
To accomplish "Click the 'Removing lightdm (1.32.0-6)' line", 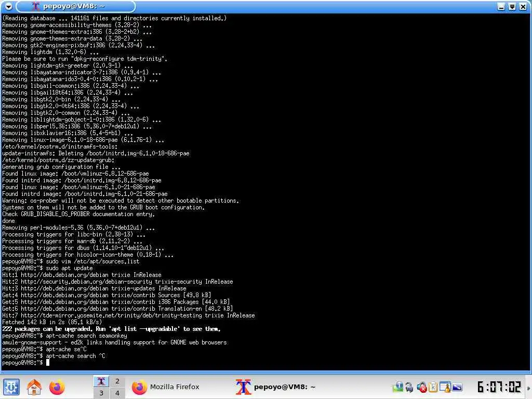I will [50, 52].
